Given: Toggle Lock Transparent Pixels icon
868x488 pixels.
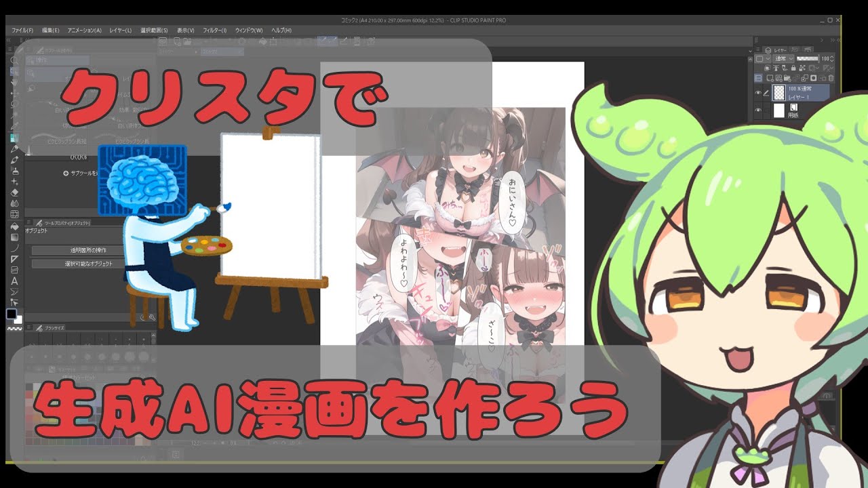Looking at the screenshot, I should [802, 68].
